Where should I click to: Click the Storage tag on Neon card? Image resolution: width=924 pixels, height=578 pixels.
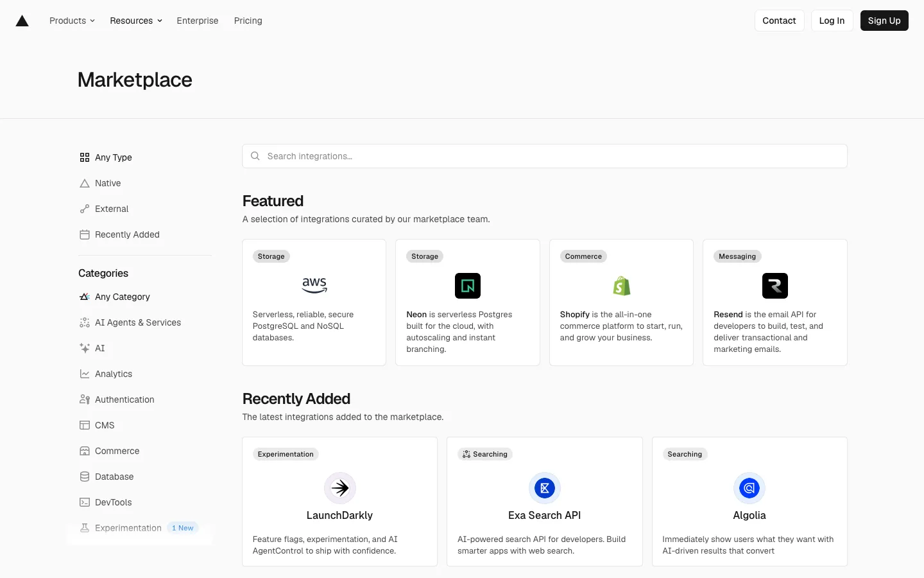tap(425, 256)
